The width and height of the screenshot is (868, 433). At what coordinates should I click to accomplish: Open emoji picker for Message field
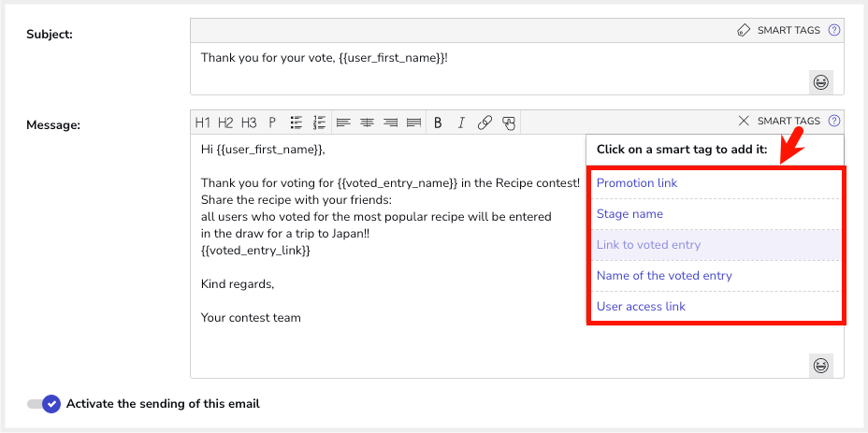821,366
